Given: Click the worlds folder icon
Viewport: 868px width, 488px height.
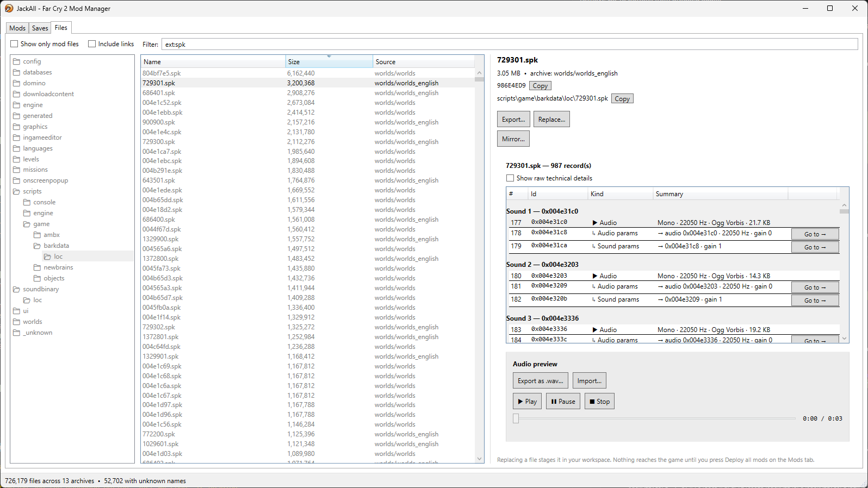Looking at the screenshot, I should coord(16,322).
